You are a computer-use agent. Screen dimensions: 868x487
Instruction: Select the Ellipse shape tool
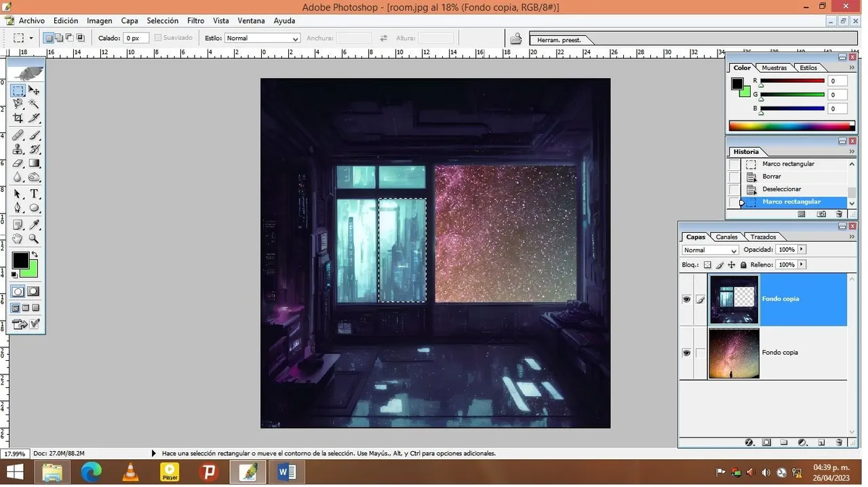[x=34, y=208]
